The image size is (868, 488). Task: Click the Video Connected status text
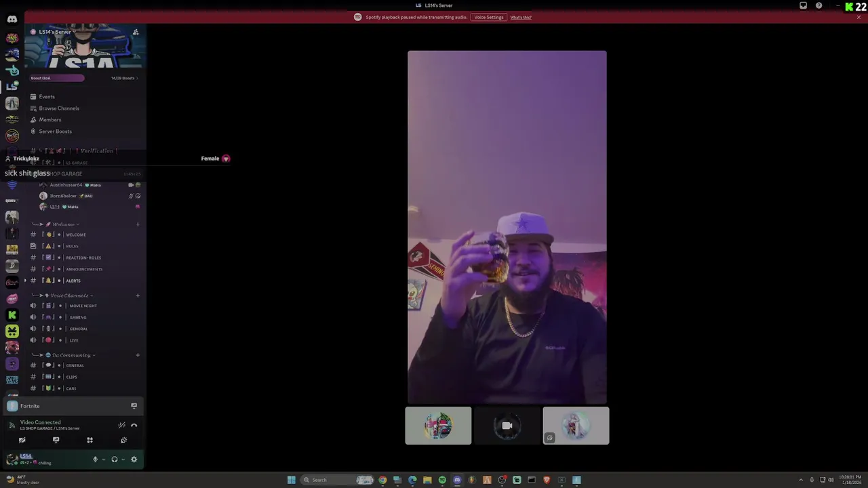40,422
